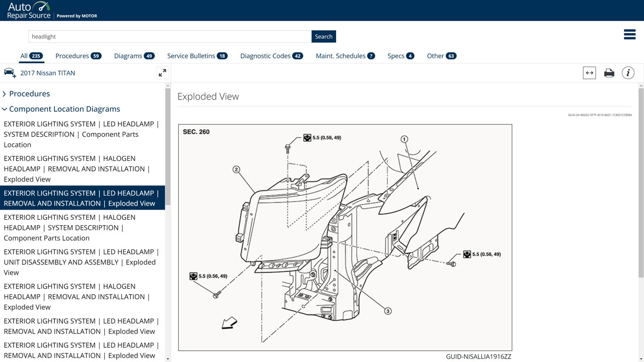Click the fit-width arrows icon
The height and width of the screenshot is (362, 644).
point(589,73)
